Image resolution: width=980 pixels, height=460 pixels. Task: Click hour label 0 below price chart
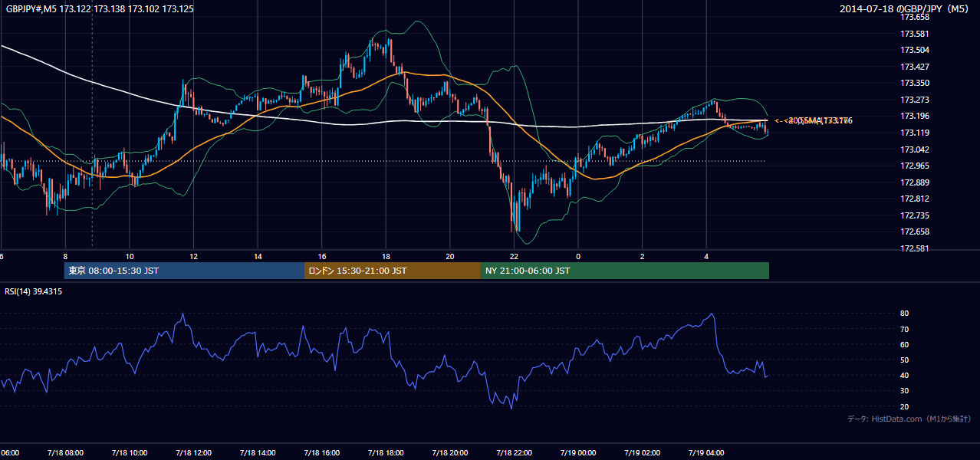(x=578, y=256)
